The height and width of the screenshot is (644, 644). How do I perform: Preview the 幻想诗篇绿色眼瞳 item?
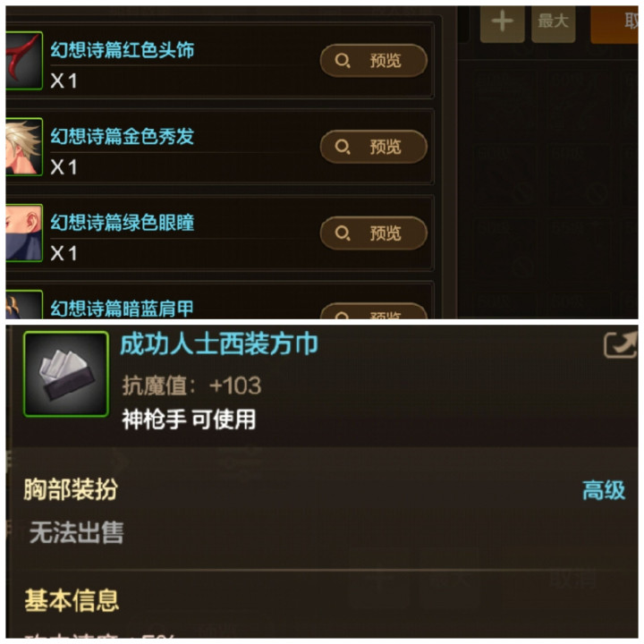coord(373,233)
